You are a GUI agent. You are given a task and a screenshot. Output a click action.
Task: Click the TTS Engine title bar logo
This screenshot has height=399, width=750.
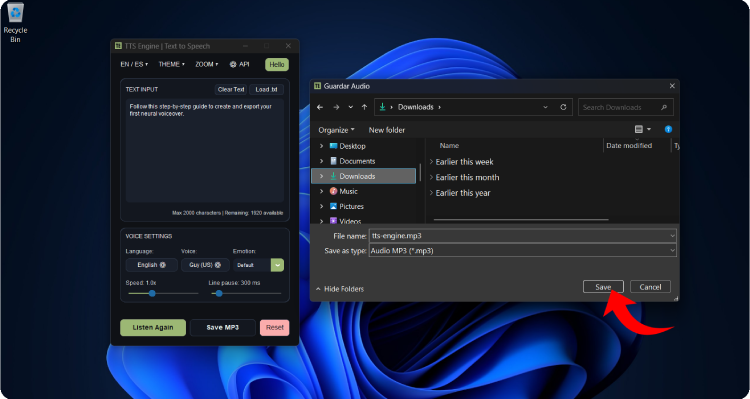click(118, 46)
